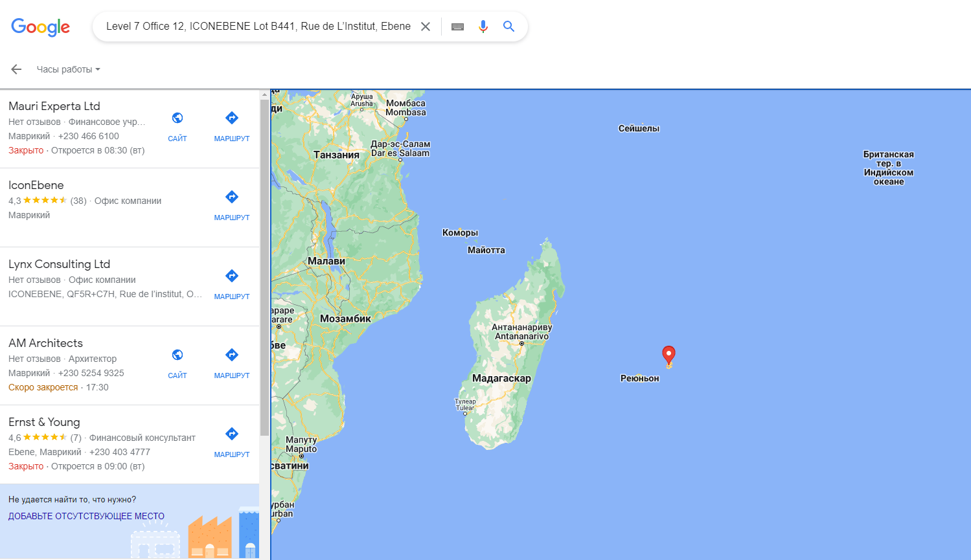The image size is (971, 560).
Task: Click Дар-эс-Салам city label on map
Action: pyautogui.click(x=400, y=149)
